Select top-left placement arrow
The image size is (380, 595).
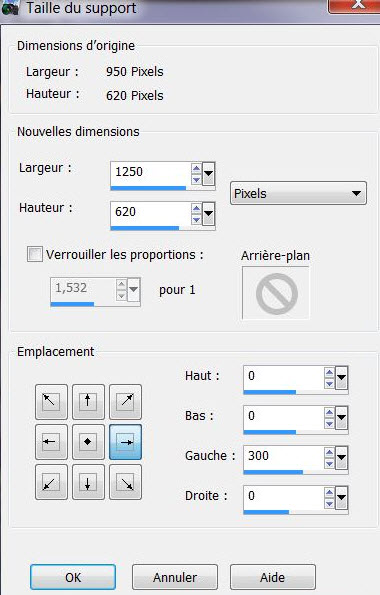(51, 401)
